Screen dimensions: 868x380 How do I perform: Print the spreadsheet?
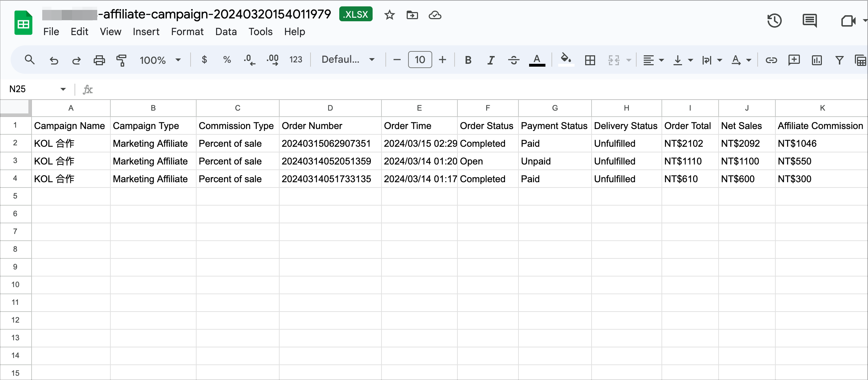tap(99, 60)
